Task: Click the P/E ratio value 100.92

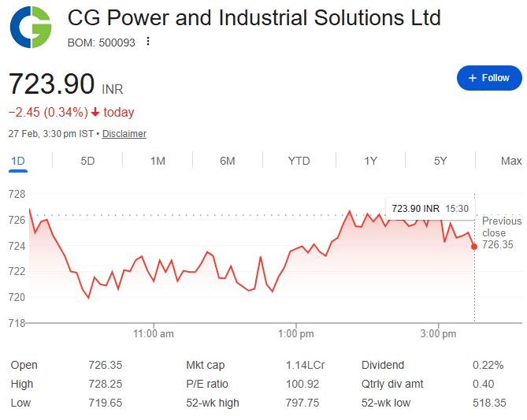Action: click(302, 384)
